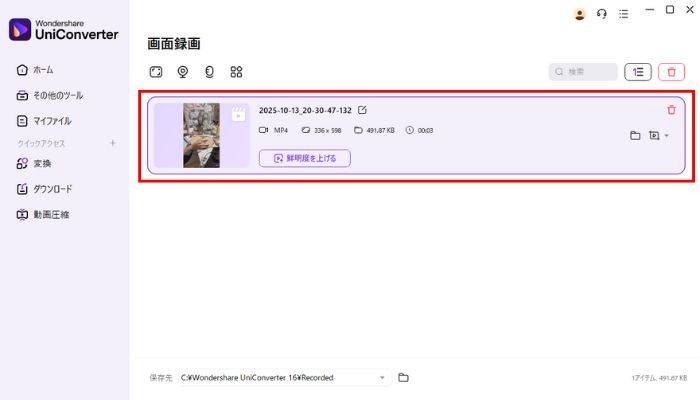
Task: Delete the recording using red trash icon in row
Action: pyautogui.click(x=671, y=110)
